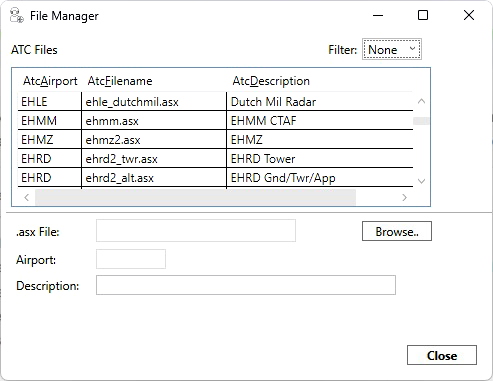Viewport: 493px width, 381px height.
Task: Sort by the AtcAirport column header
Action: 50,81
